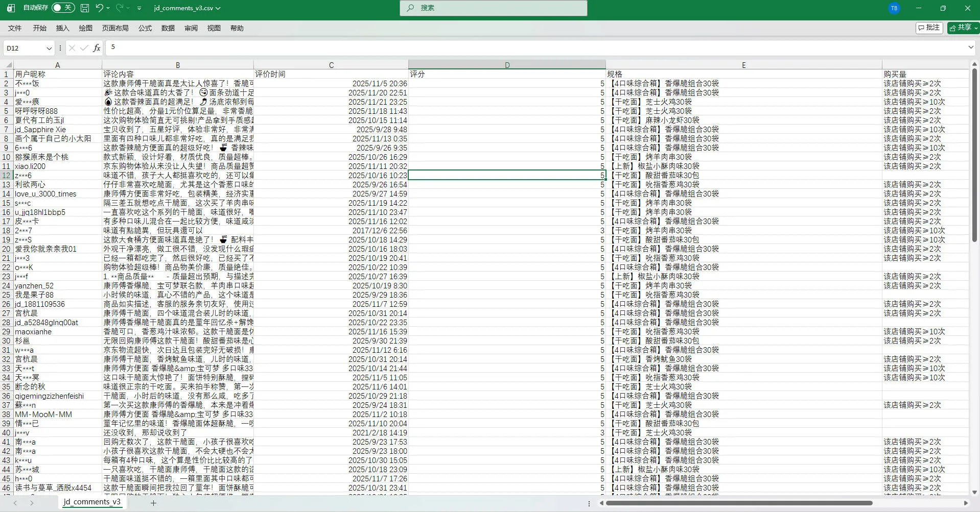
Task: Click the 批注 comments button
Action: coord(929,28)
